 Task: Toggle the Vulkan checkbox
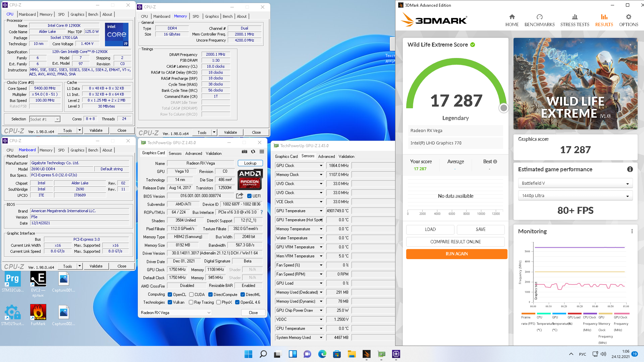(170, 302)
